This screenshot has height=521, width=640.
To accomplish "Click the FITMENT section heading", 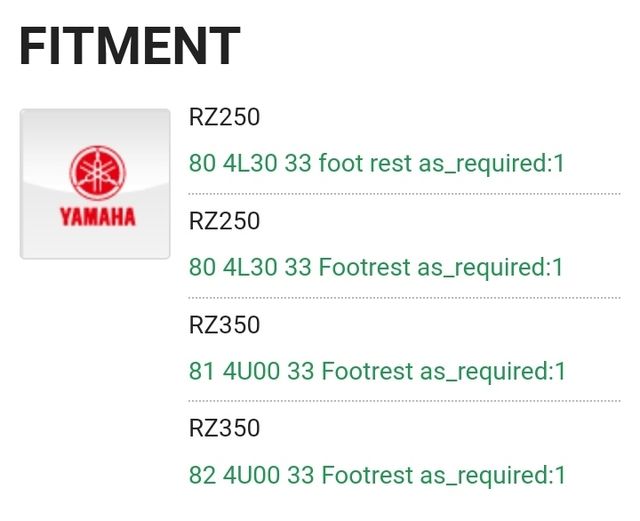I will 130,46.
